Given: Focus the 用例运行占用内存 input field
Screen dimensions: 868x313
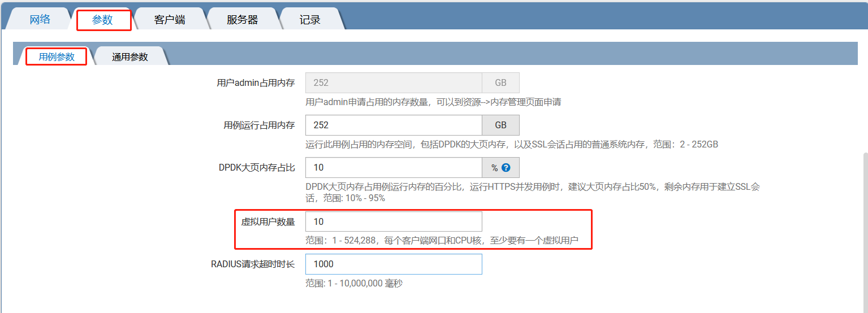Looking at the screenshot, I should click(x=394, y=125).
